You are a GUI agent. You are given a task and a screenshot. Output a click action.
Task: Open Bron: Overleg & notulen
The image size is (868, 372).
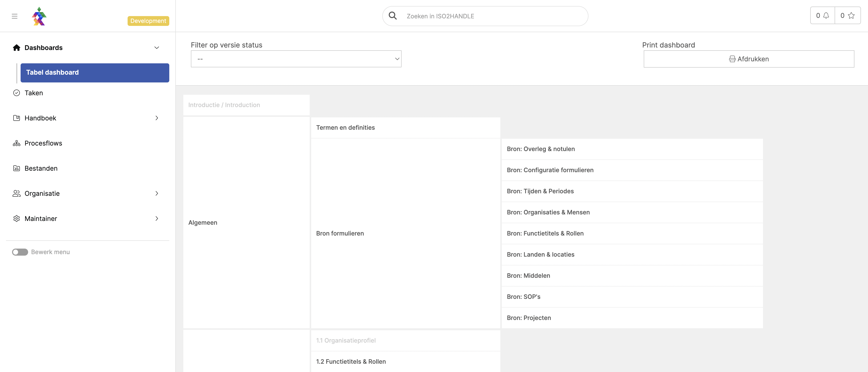pos(632,149)
